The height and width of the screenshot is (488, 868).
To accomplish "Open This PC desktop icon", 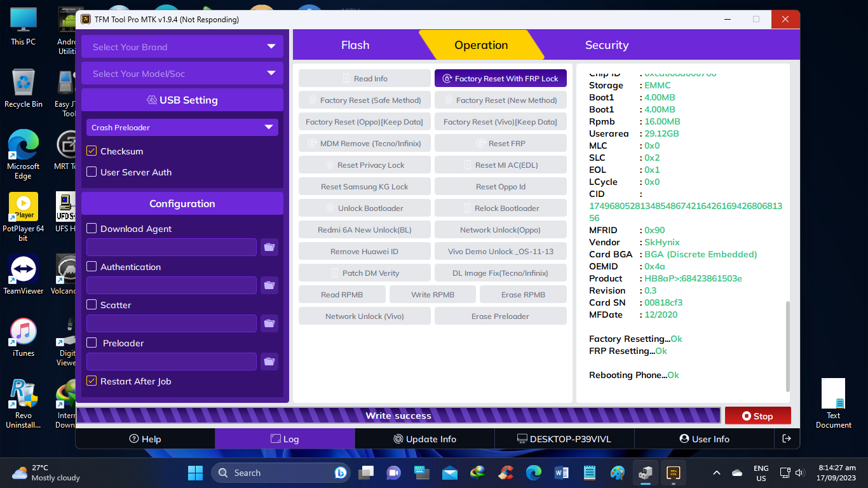I will (x=24, y=27).
